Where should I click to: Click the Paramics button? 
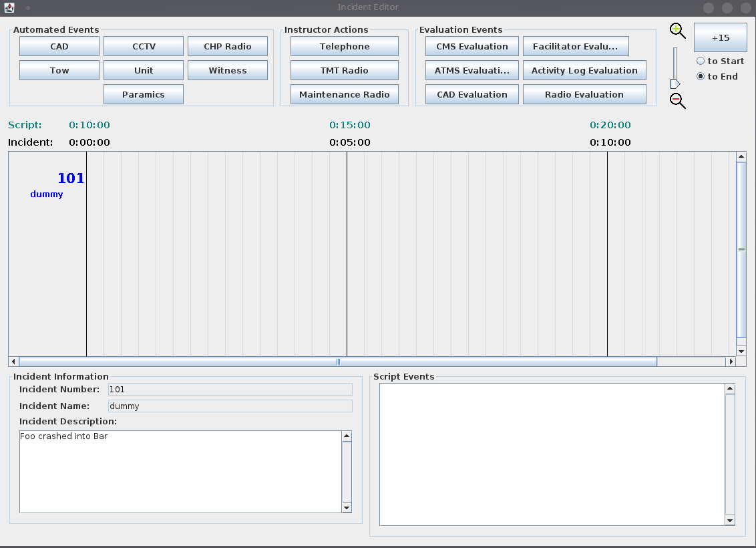tap(144, 94)
